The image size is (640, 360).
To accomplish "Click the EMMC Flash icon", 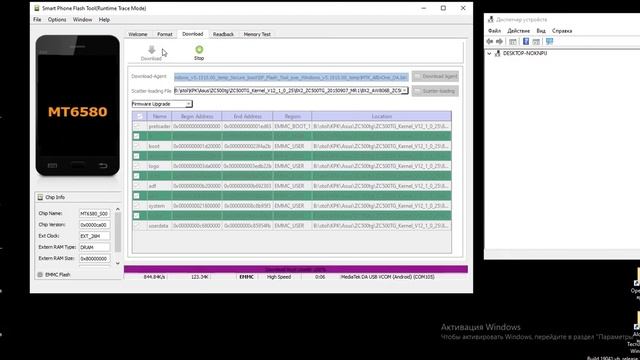I will [x=40, y=275].
